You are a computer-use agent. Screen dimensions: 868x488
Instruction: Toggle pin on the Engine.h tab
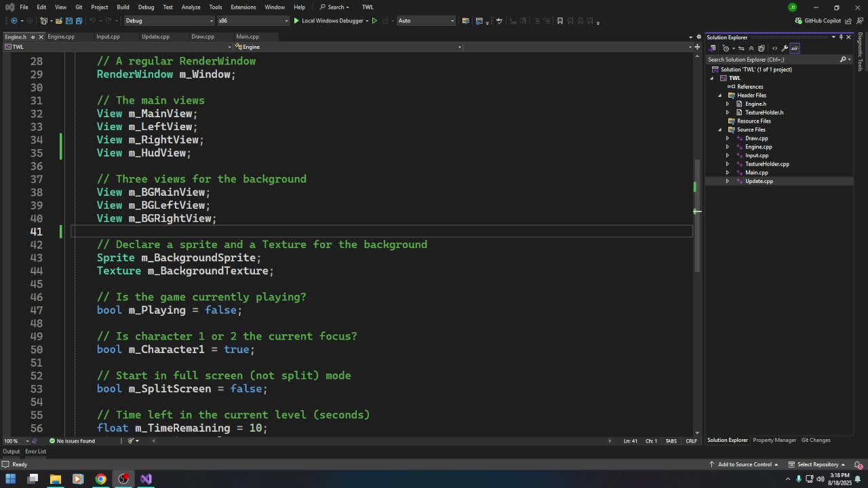33,37
